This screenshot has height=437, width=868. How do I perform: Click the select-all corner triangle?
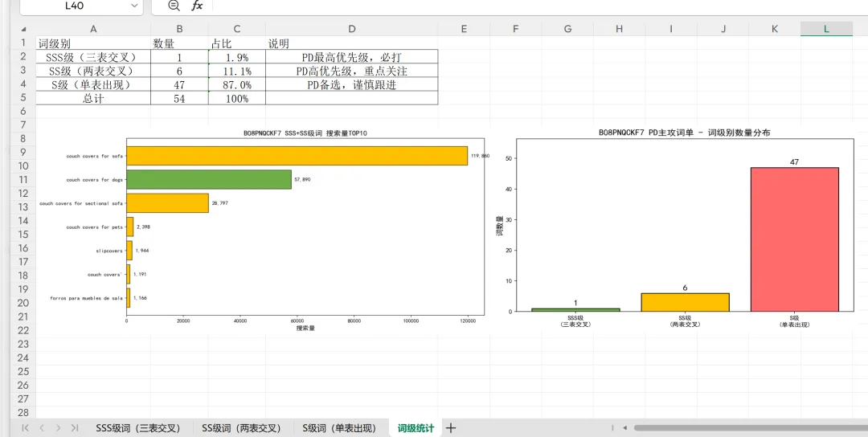(x=23, y=29)
